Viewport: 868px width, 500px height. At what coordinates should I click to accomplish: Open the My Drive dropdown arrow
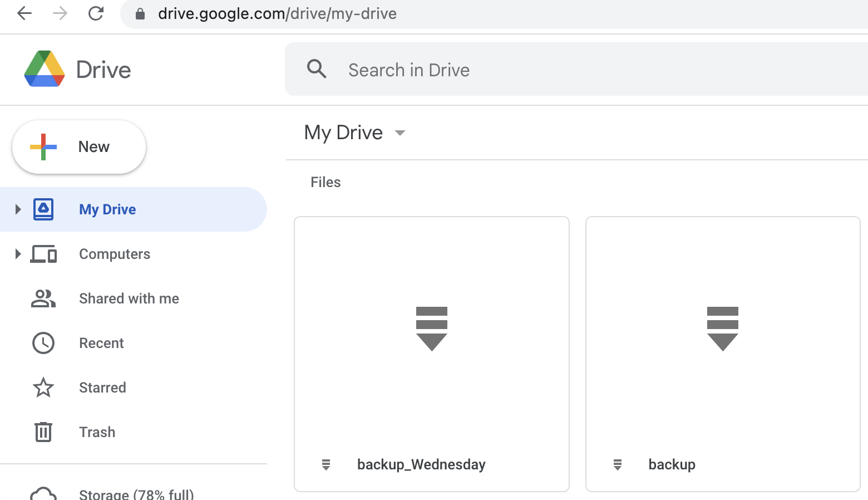(400, 133)
